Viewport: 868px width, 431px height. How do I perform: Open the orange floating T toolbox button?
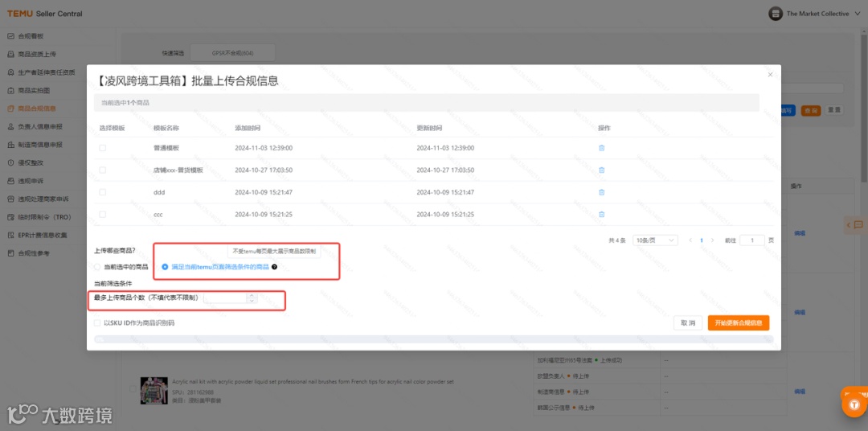854,405
